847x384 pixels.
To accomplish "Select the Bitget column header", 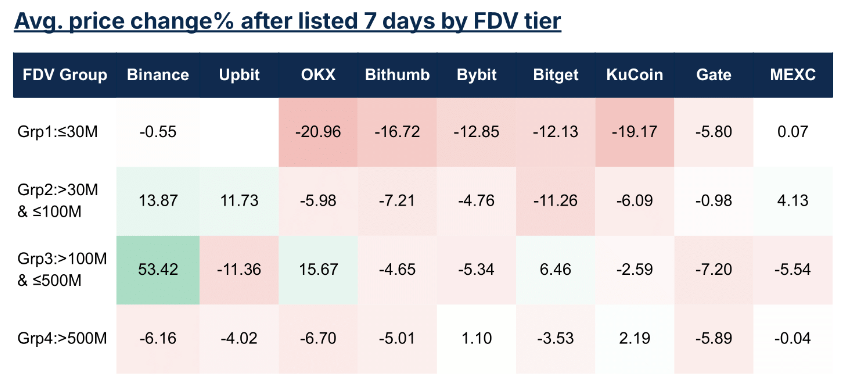I will pyautogui.click(x=555, y=75).
